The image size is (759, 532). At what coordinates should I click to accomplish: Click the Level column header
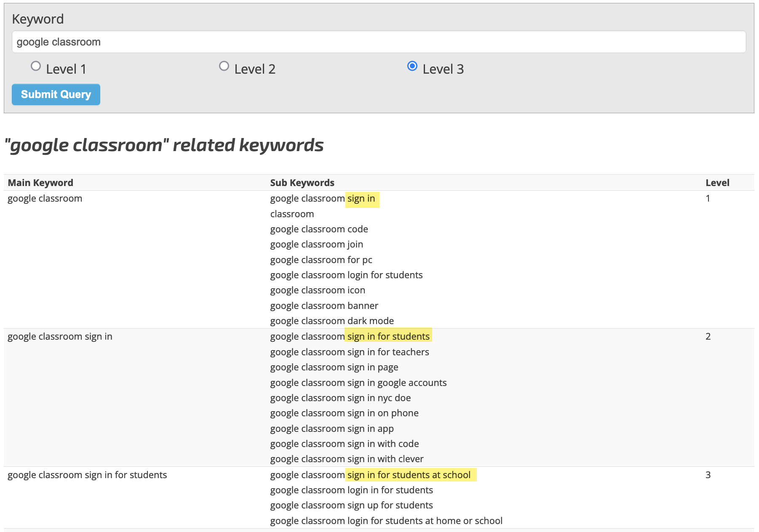[x=717, y=183]
